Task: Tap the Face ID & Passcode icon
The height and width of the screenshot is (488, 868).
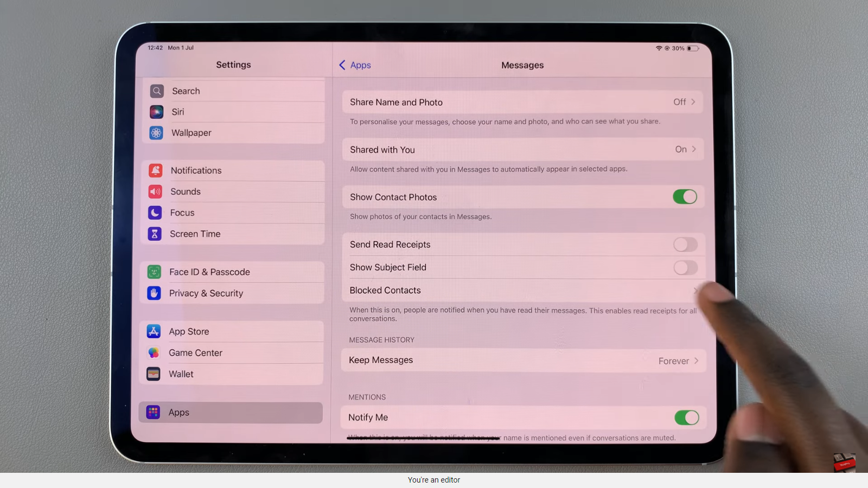Action: tap(154, 272)
